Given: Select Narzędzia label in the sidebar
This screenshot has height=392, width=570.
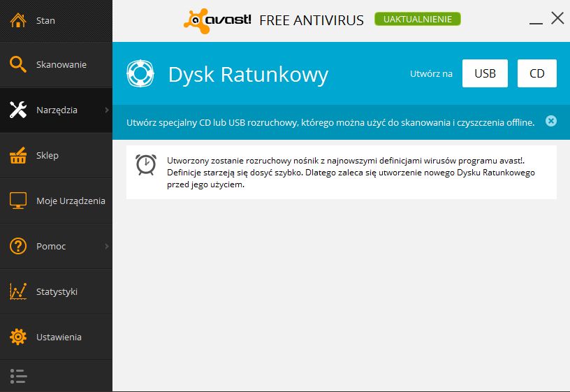Looking at the screenshot, I should tap(57, 110).
